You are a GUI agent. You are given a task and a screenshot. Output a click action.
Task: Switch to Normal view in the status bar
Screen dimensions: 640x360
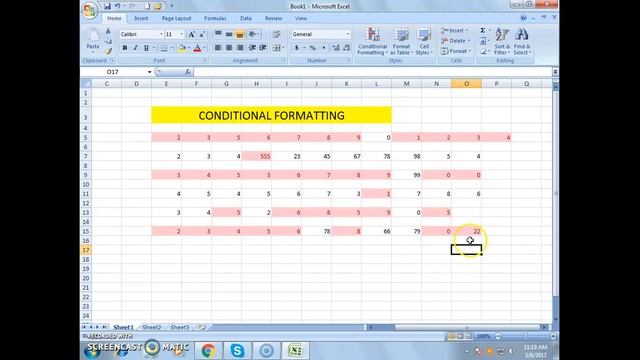point(451,336)
